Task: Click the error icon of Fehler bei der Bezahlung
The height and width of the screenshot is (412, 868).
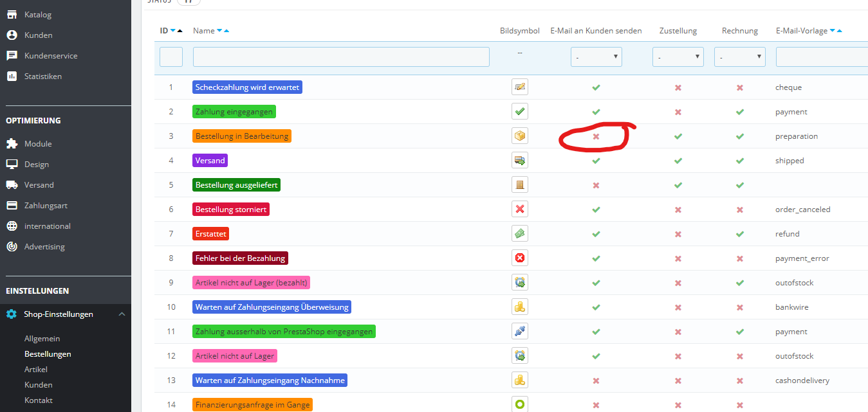Action: [x=520, y=258]
